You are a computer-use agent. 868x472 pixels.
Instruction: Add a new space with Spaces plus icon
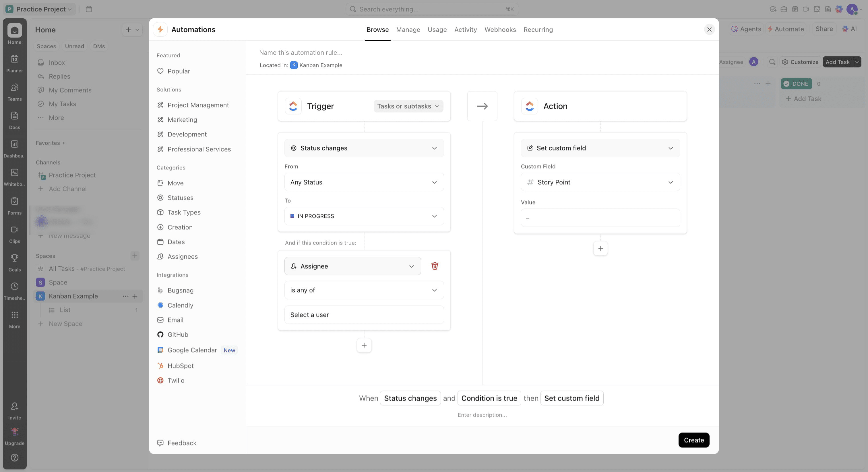click(x=134, y=255)
